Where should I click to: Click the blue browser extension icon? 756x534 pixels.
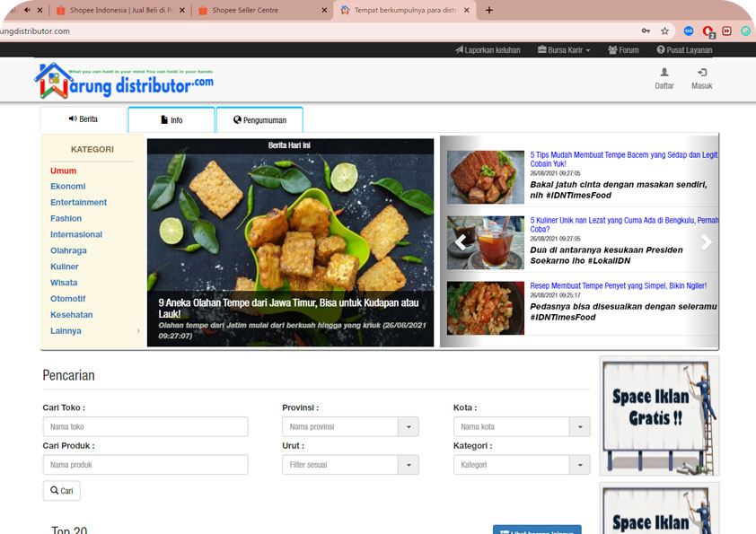point(689,31)
